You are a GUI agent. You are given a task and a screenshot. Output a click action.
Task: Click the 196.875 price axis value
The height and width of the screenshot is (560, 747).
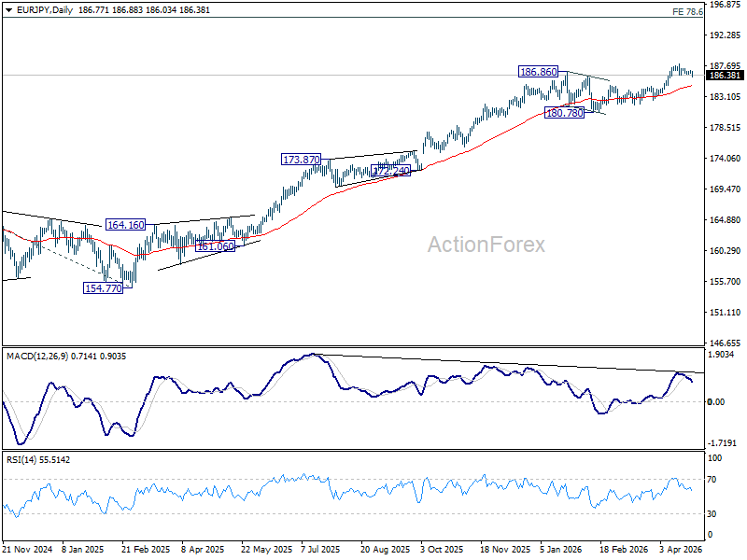pyautogui.click(x=726, y=5)
